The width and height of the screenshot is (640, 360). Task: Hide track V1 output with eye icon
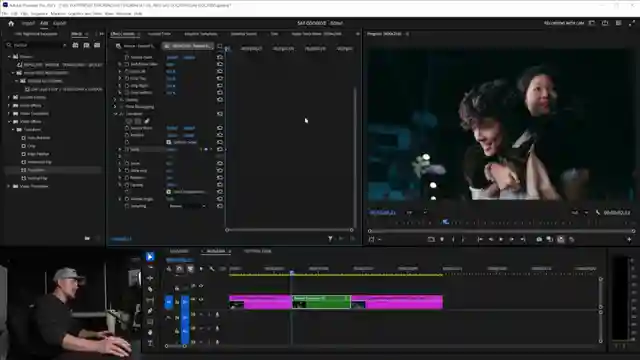pyautogui.click(x=201, y=300)
